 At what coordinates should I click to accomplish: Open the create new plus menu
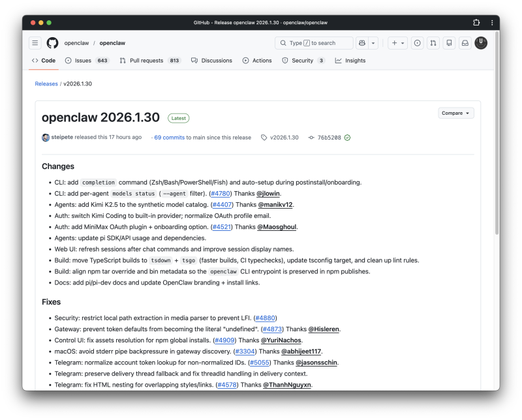(397, 43)
